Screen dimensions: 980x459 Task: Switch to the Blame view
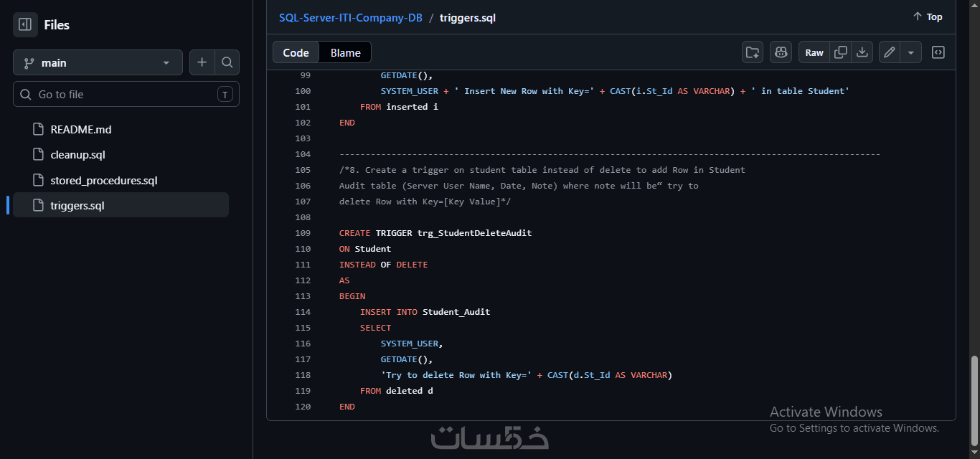[x=346, y=52]
